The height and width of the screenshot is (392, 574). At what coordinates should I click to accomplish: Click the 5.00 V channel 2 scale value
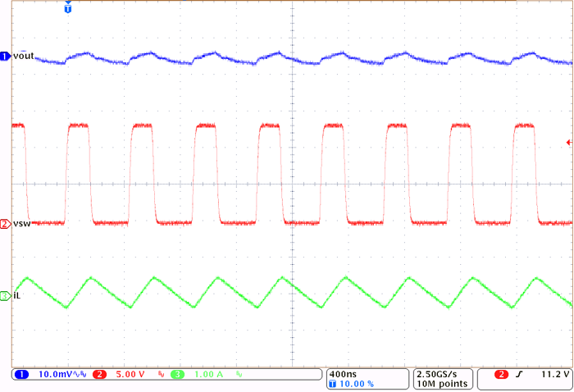[131, 374]
